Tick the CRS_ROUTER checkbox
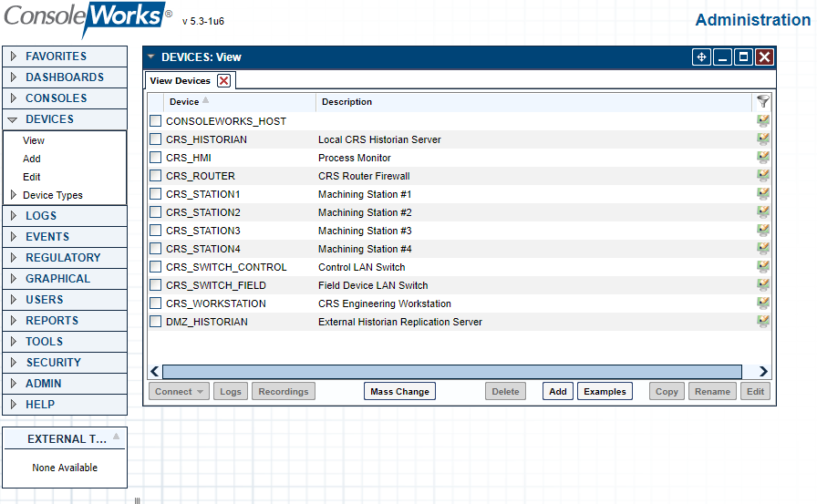Image resolution: width=817 pixels, height=504 pixels. tap(155, 176)
